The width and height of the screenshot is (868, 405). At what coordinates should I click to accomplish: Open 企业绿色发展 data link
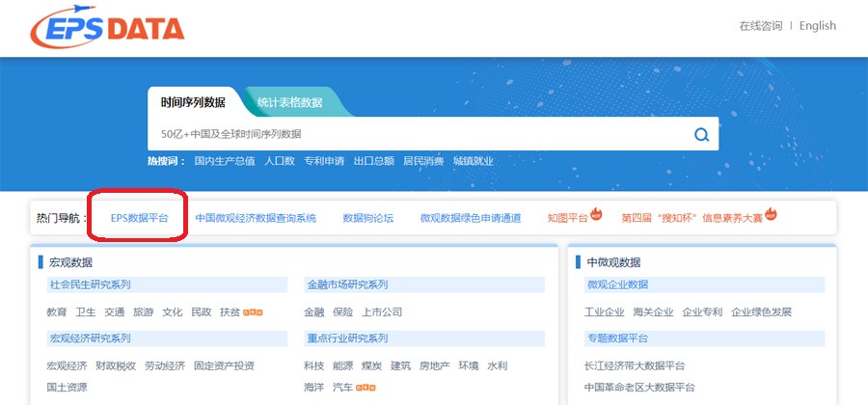tap(762, 312)
